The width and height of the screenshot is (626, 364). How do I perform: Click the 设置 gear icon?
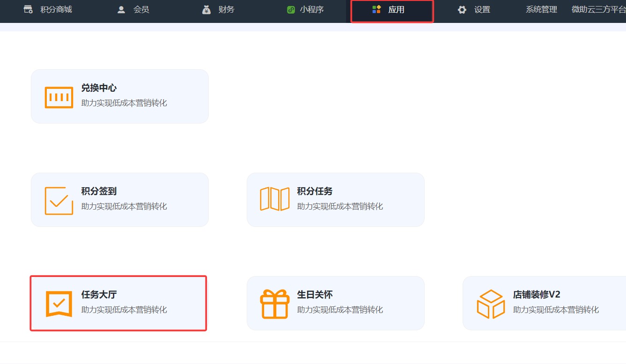coord(462,10)
